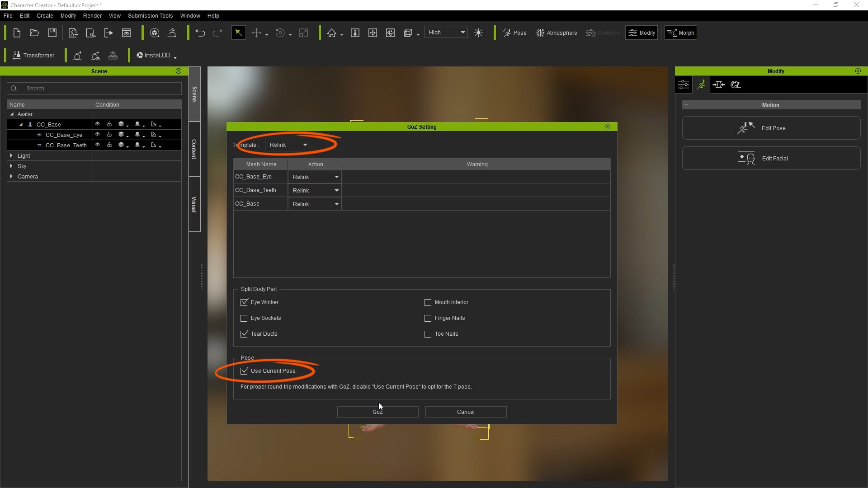The height and width of the screenshot is (488, 868).
Task: Click the Undo arrow icon
Action: [200, 33]
